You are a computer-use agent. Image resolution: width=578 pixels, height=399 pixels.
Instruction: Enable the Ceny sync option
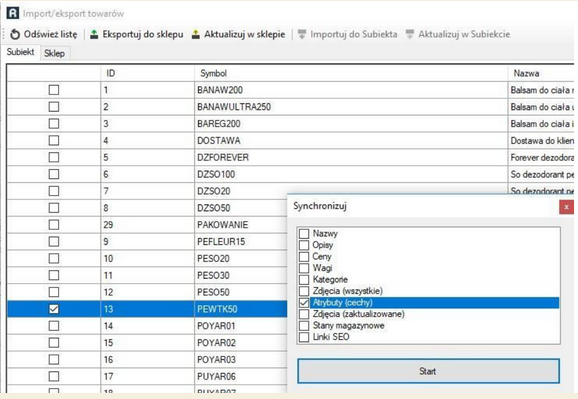click(x=304, y=256)
